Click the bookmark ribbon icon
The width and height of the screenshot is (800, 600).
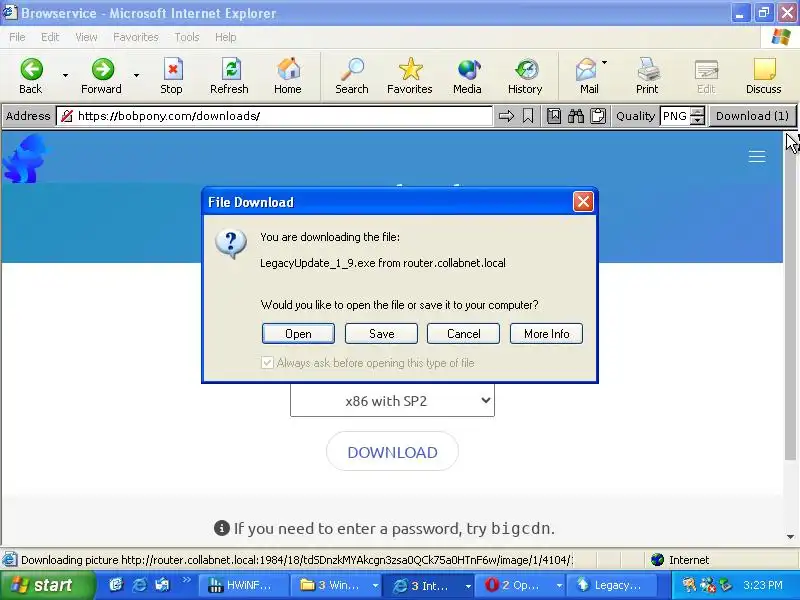pos(528,116)
